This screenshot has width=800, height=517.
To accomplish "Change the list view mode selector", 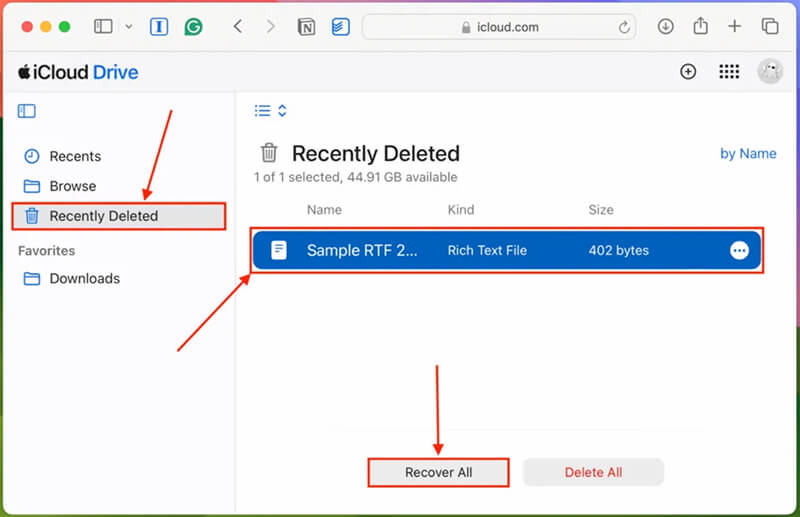I will click(271, 111).
